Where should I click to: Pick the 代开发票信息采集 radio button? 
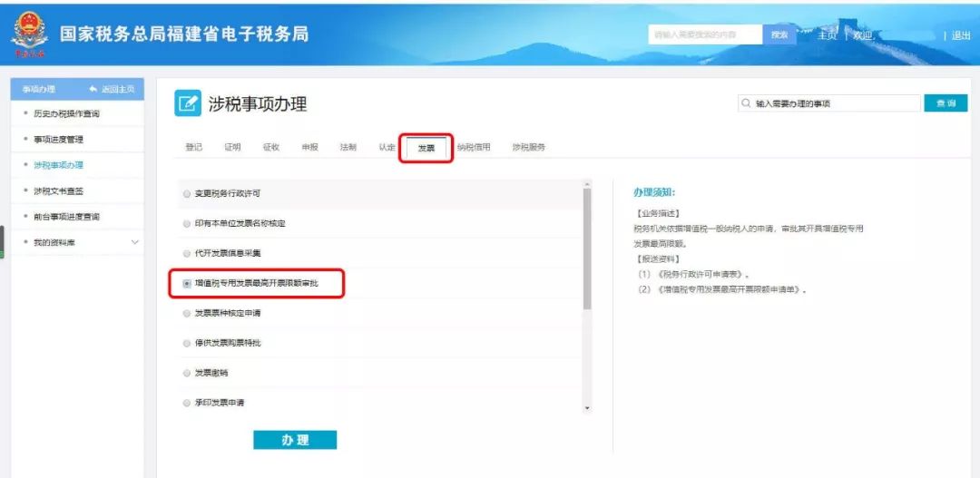tap(187, 253)
